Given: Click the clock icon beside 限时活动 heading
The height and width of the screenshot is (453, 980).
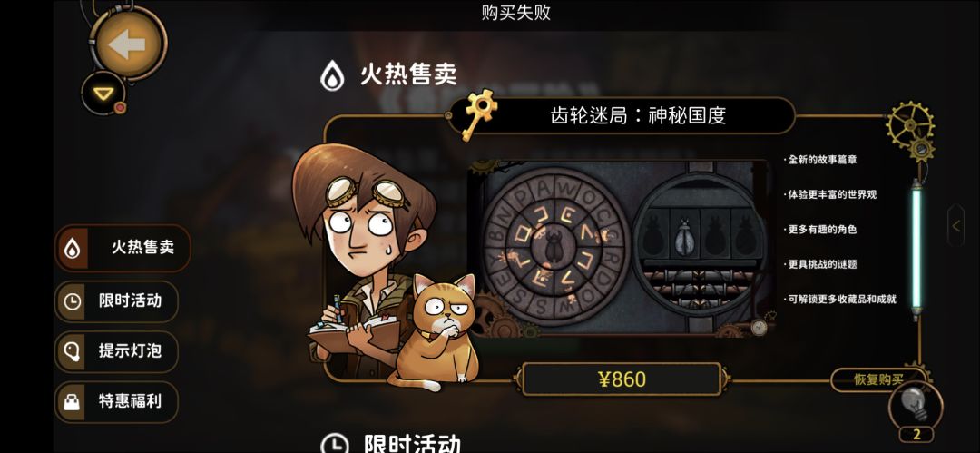Looking at the screenshot, I should click(334, 444).
